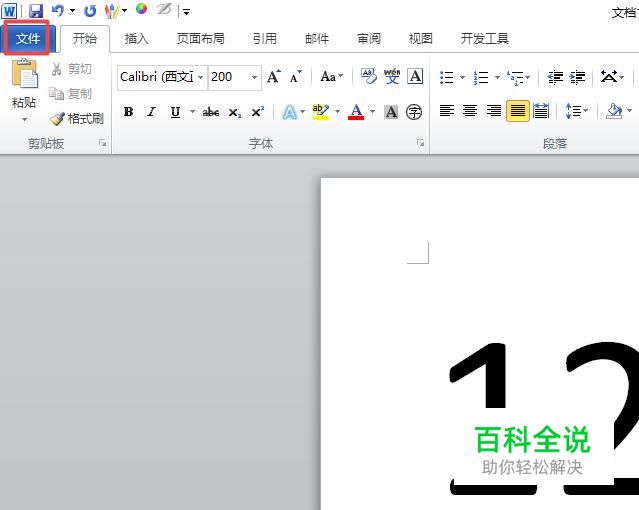
Task: Select Format Painter (格式刷)
Action: tap(77, 119)
